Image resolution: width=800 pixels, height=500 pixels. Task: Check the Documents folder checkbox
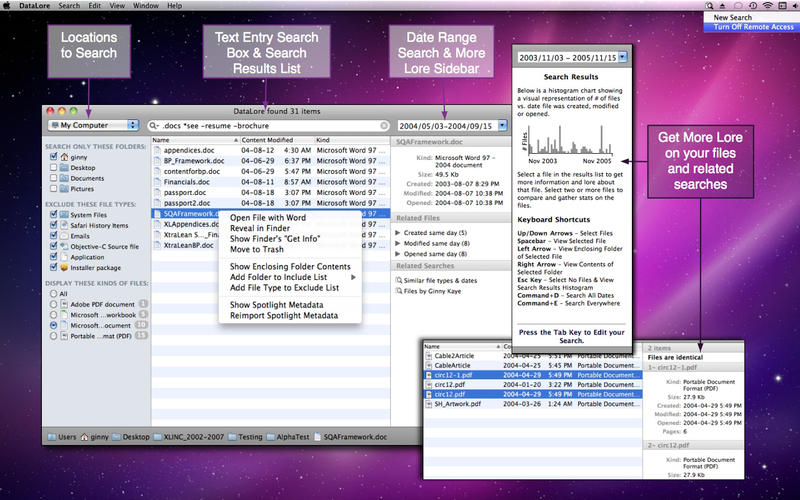(x=54, y=178)
